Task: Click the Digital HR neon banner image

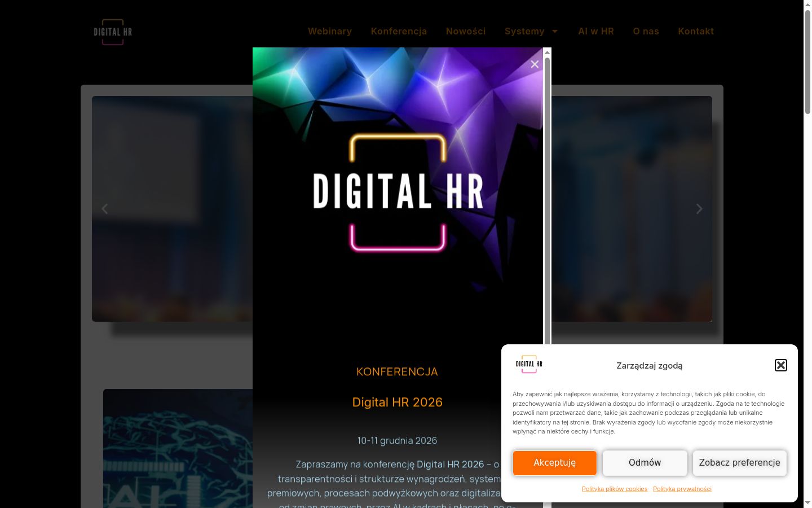Action: pos(398,192)
